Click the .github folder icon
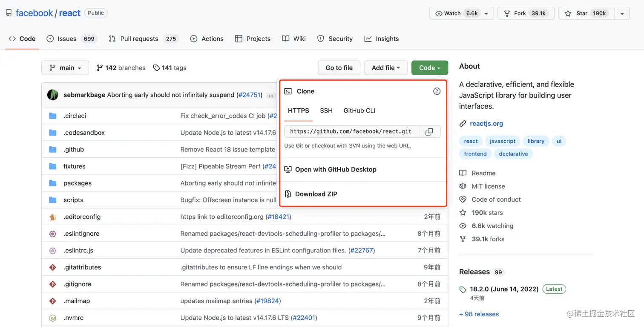 coord(53,150)
